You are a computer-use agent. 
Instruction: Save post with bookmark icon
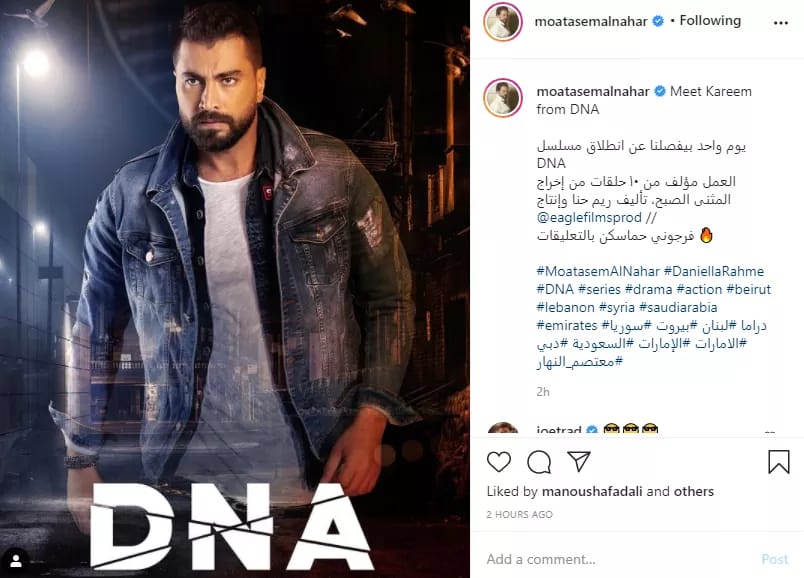click(778, 462)
